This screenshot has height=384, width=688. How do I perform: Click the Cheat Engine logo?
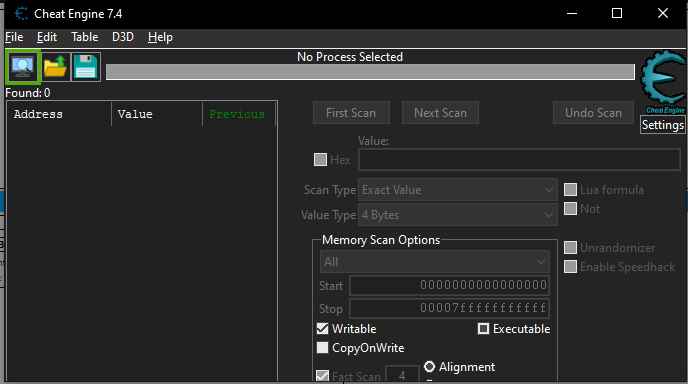pos(664,82)
